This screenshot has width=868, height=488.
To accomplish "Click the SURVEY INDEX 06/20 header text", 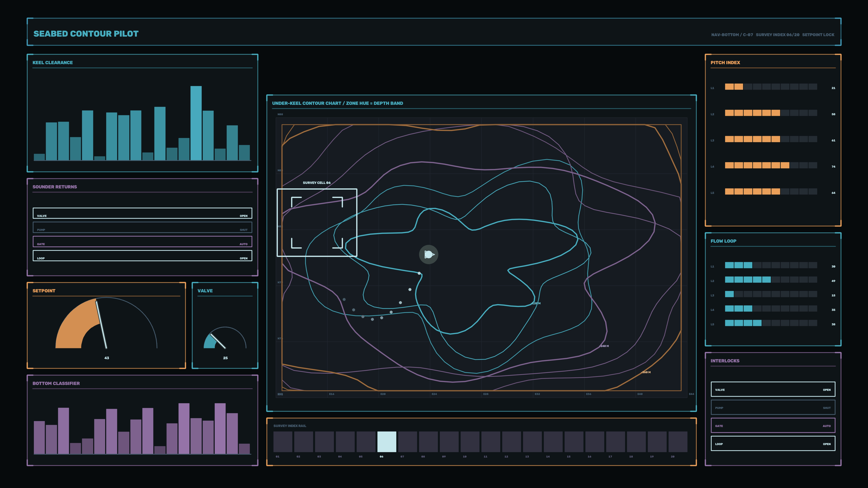I will (777, 35).
